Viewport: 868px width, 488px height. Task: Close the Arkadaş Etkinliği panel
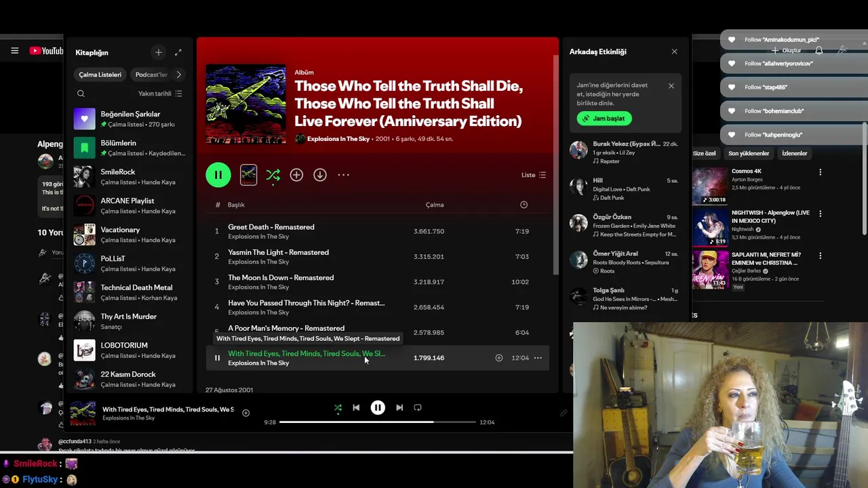(674, 52)
